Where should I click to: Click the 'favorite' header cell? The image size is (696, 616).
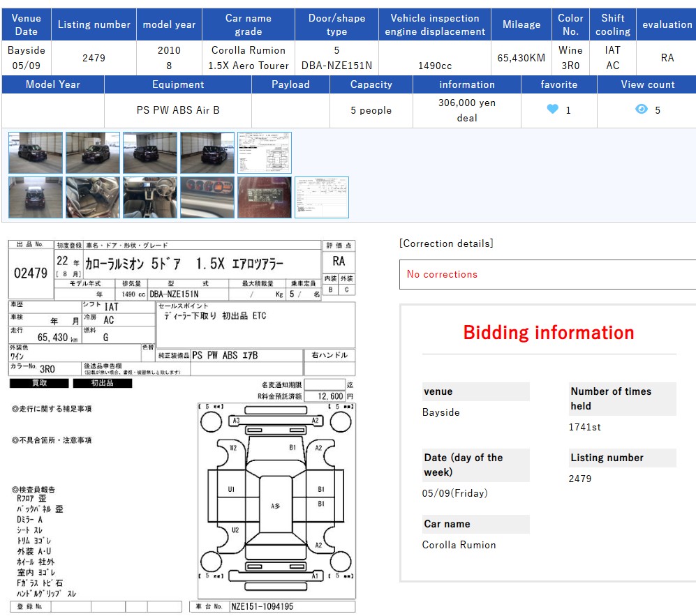coord(559,84)
